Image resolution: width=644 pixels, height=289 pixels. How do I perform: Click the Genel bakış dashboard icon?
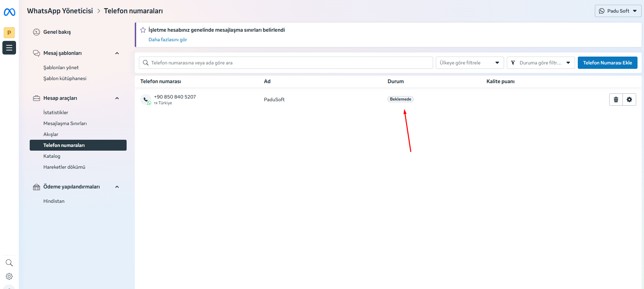pyautogui.click(x=37, y=32)
